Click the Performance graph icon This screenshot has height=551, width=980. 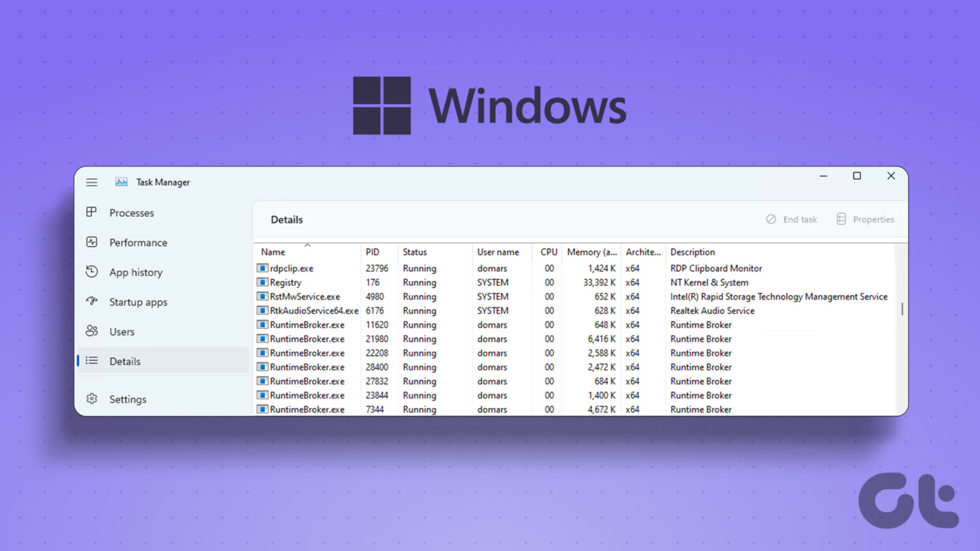[x=92, y=242]
